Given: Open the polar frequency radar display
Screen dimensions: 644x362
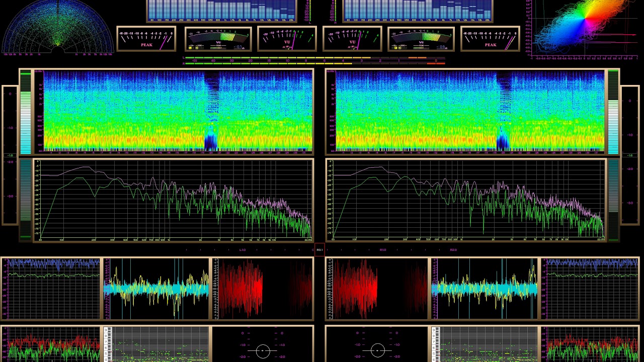Looking at the screenshot, I should click(x=58, y=28).
